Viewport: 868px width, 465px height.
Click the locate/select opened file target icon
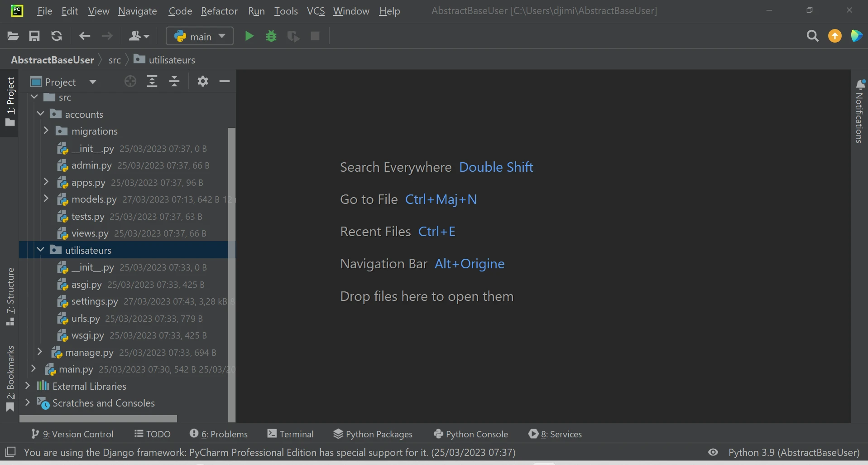130,82
